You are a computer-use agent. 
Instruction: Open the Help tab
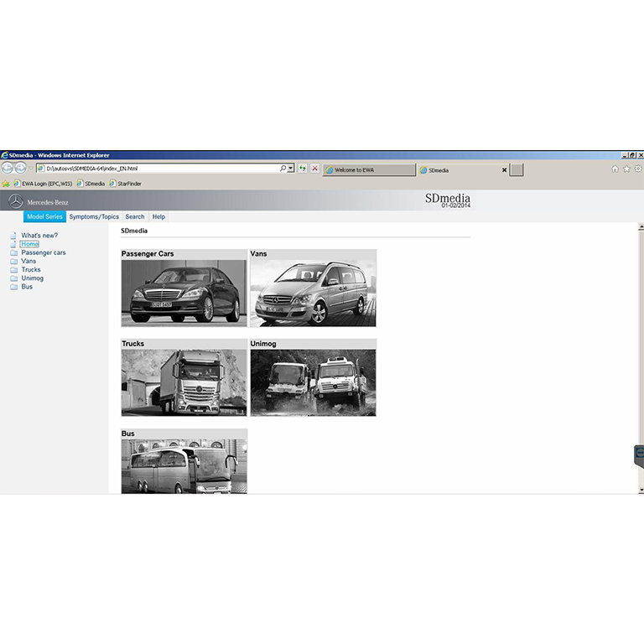pos(158,216)
